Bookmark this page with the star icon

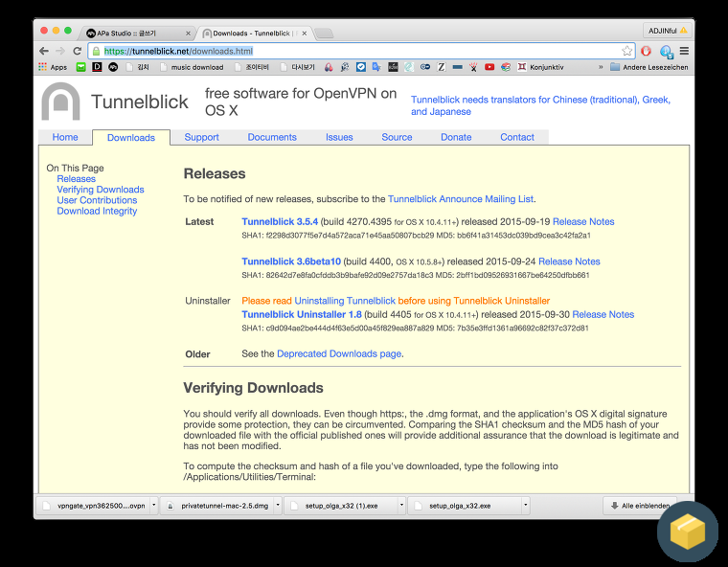626,51
